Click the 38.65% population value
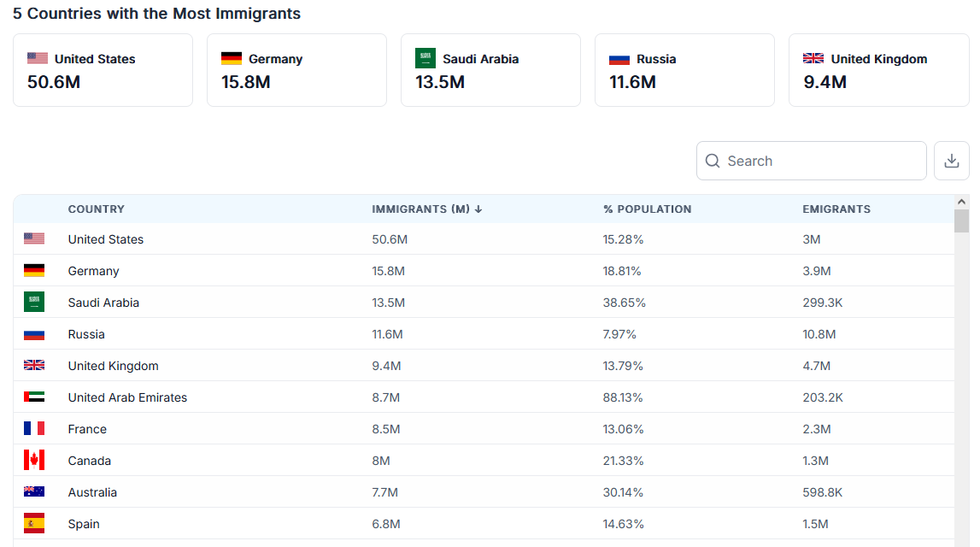This screenshot has height=547, width=980. [x=625, y=303]
